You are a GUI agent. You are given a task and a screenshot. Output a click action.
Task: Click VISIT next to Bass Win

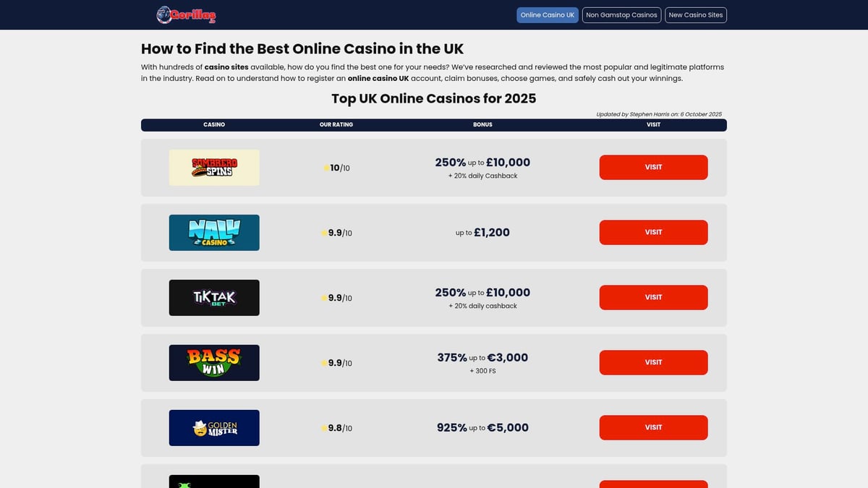tap(653, 363)
